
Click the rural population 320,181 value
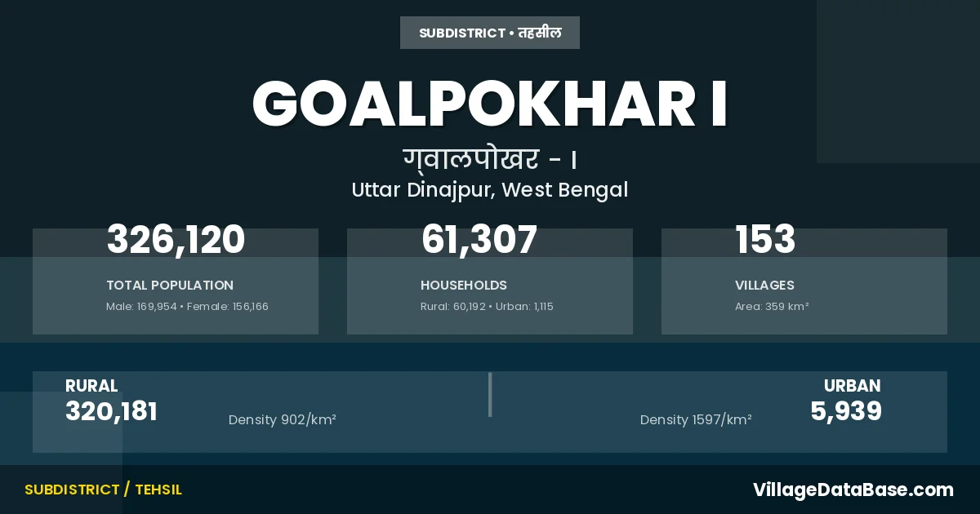[111, 412]
